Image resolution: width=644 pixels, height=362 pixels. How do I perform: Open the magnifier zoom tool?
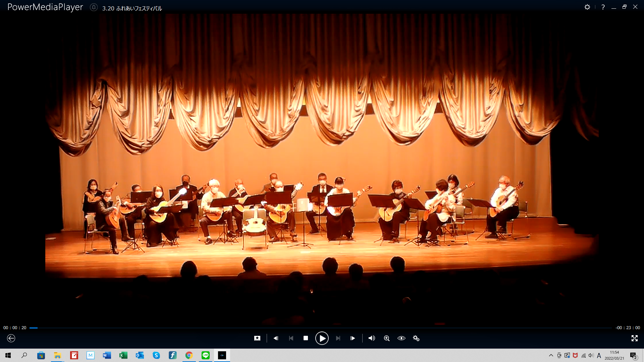(387, 338)
